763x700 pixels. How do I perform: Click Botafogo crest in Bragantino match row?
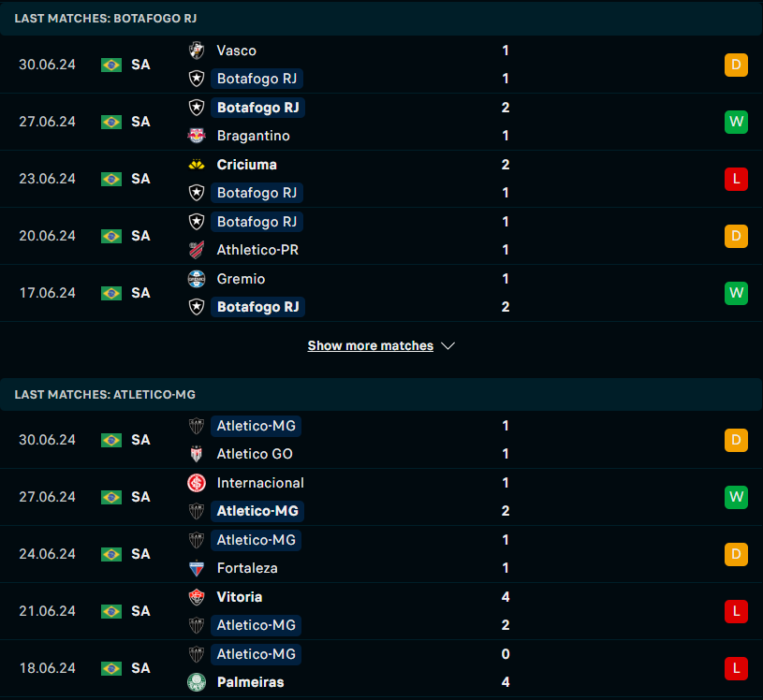[x=197, y=107]
